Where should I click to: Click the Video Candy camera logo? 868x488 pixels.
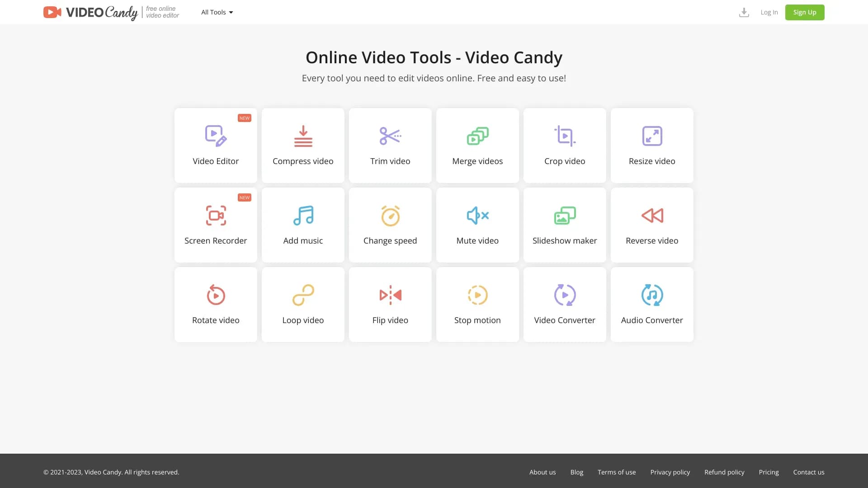click(52, 12)
